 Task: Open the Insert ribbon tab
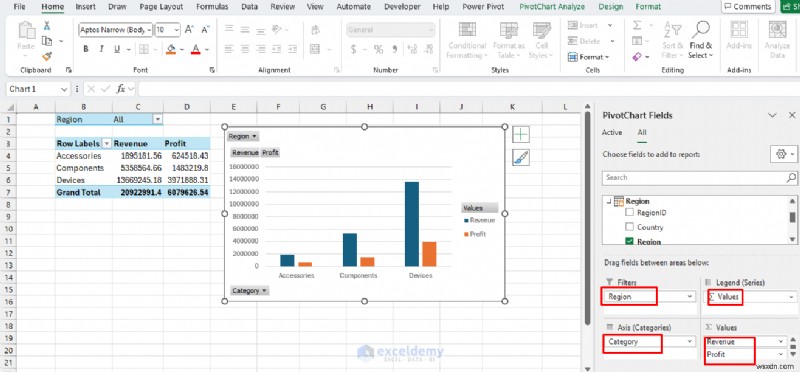[x=85, y=7]
